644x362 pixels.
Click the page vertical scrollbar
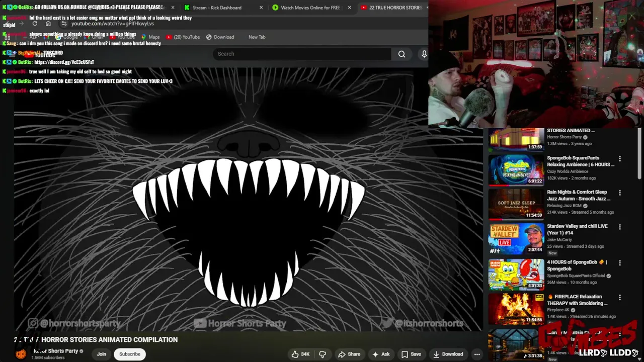(x=640, y=153)
